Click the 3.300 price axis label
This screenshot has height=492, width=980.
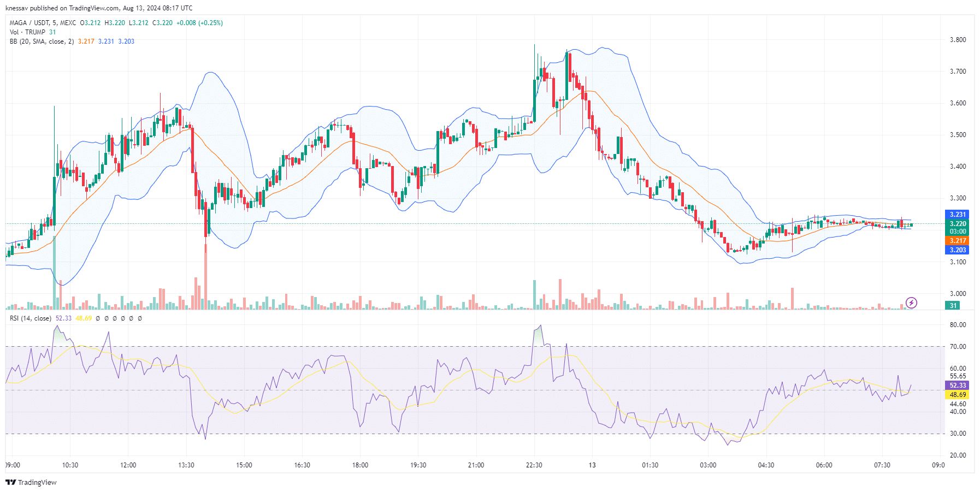point(958,198)
